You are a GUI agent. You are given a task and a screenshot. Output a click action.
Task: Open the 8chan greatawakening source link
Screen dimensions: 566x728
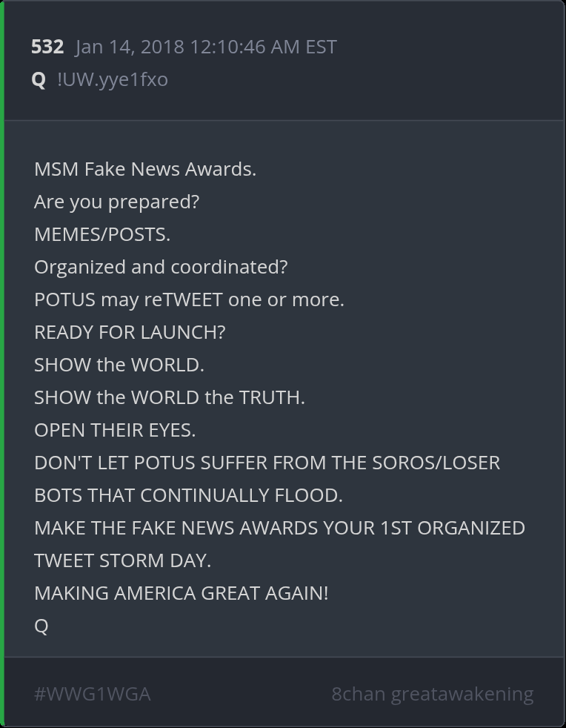coord(433,694)
